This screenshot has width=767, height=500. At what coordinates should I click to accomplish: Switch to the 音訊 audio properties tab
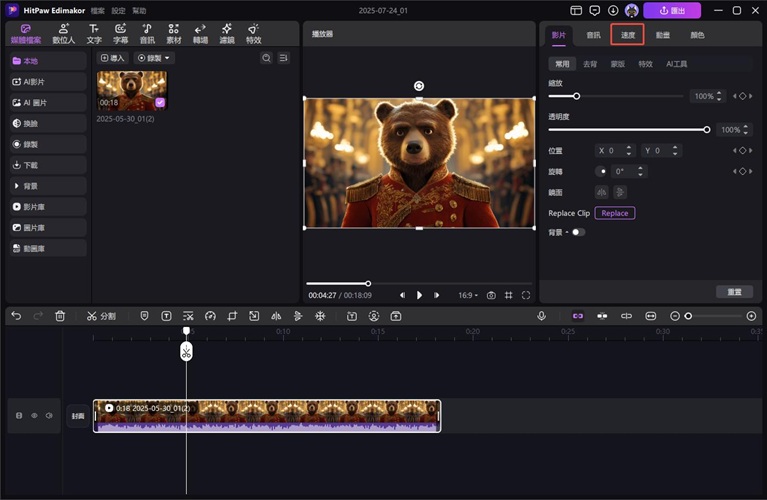(x=593, y=35)
